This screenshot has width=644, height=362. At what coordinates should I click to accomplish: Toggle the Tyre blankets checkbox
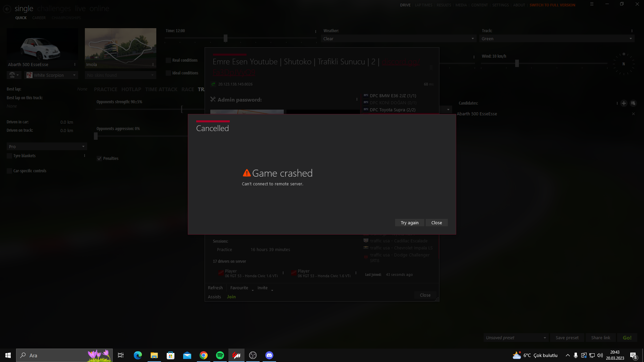coord(9,156)
